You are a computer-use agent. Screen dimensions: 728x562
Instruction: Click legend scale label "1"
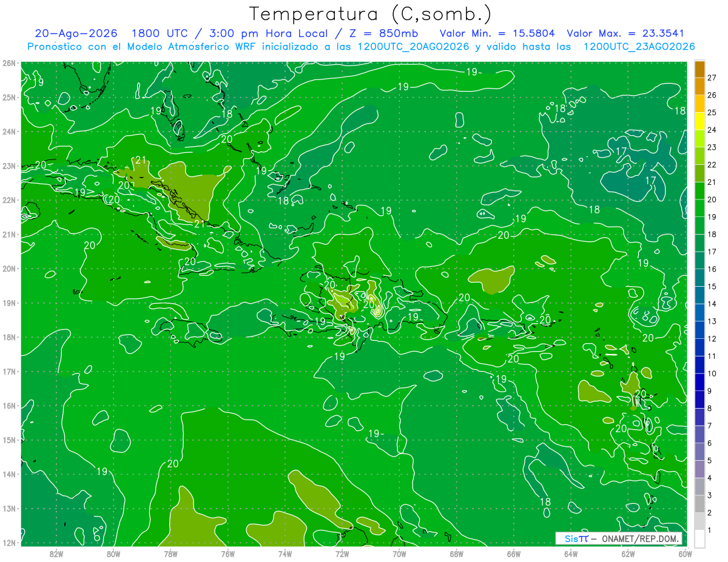click(x=710, y=530)
